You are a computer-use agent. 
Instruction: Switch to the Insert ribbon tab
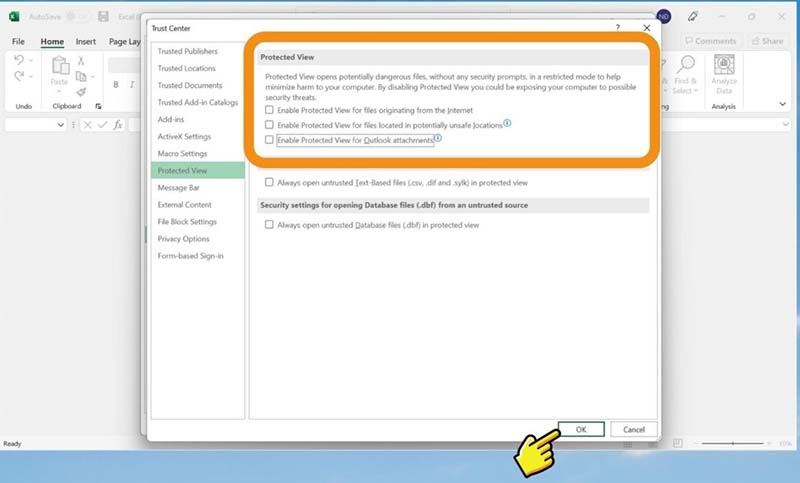click(86, 41)
